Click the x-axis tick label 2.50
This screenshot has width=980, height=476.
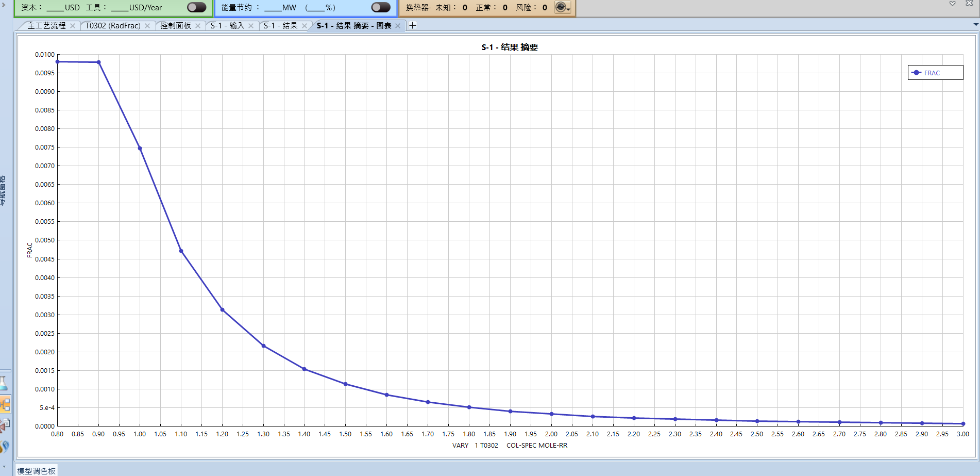pos(757,434)
